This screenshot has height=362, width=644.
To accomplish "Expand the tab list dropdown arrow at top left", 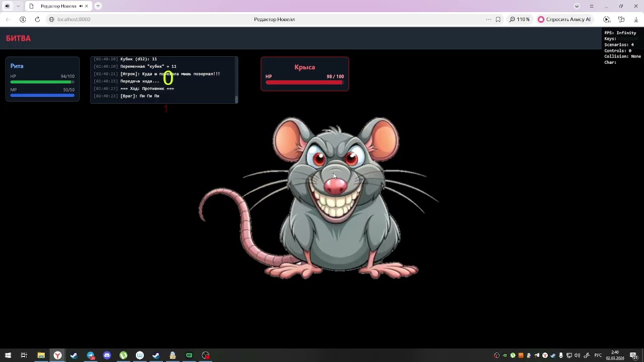I will click(x=18, y=6).
